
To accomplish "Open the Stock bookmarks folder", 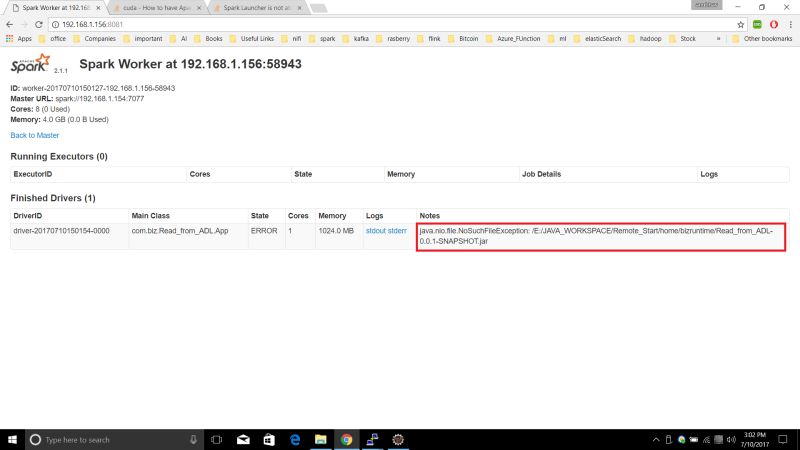I will pos(683,39).
